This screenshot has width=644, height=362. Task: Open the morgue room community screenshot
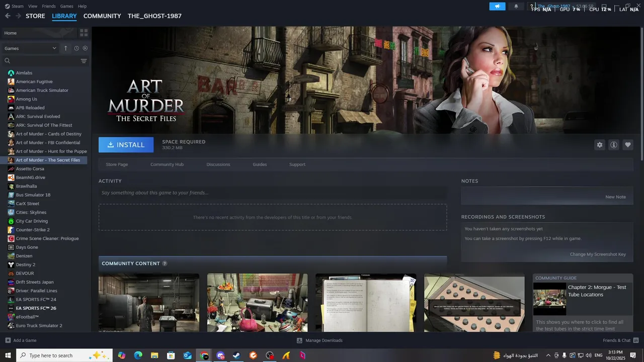tap(149, 303)
